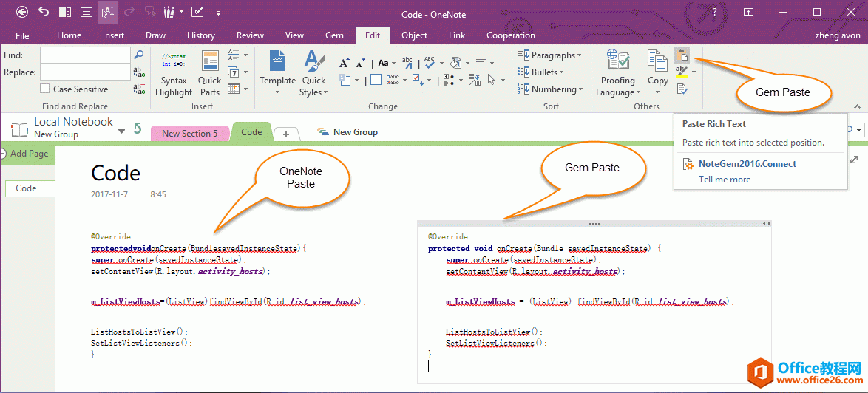Expand the Local Notebook dropdown arrow

pyautogui.click(x=121, y=131)
